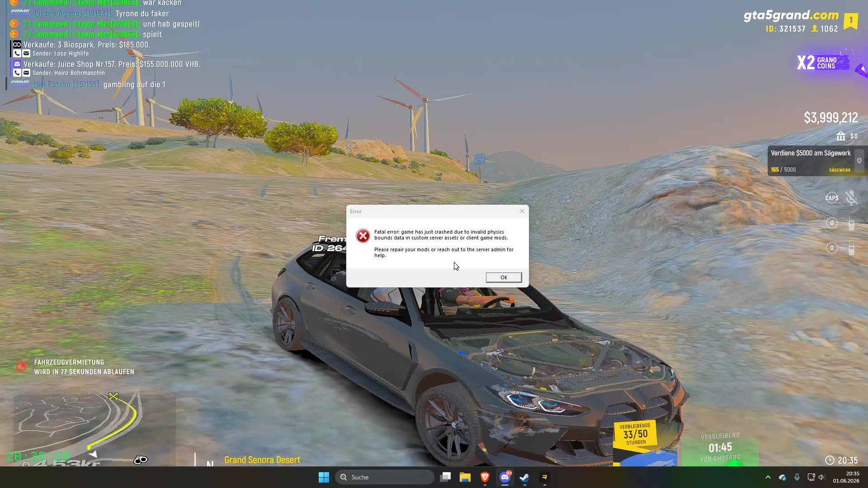Image resolution: width=868 pixels, height=488 pixels.
Task: Open network settings from the tray
Action: click(x=811, y=477)
